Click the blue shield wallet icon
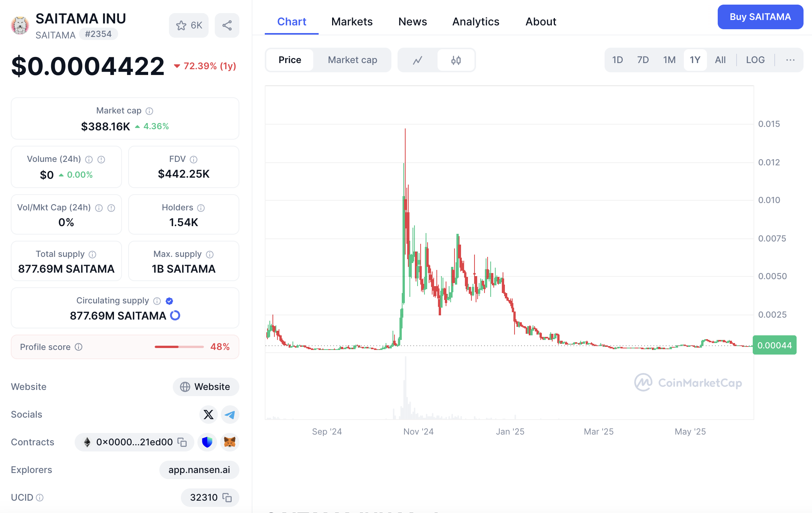The height and width of the screenshot is (513, 812). pyautogui.click(x=207, y=442)
